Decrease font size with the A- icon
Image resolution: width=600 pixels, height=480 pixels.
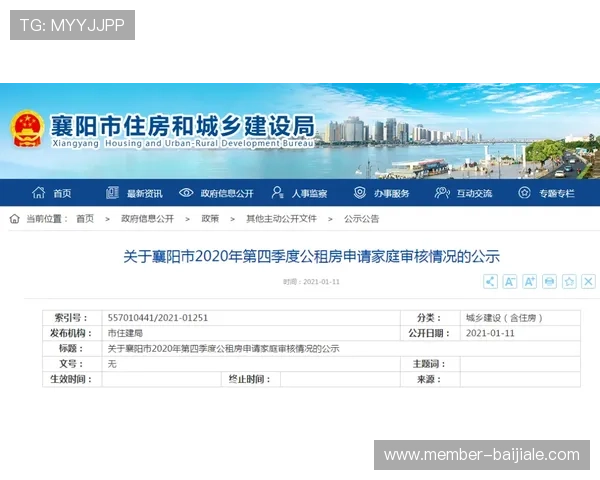510,282
